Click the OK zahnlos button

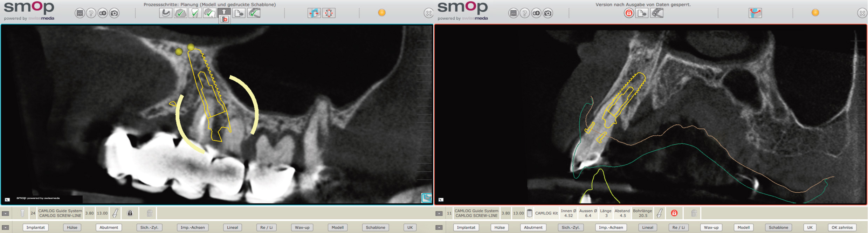point(842,227)
